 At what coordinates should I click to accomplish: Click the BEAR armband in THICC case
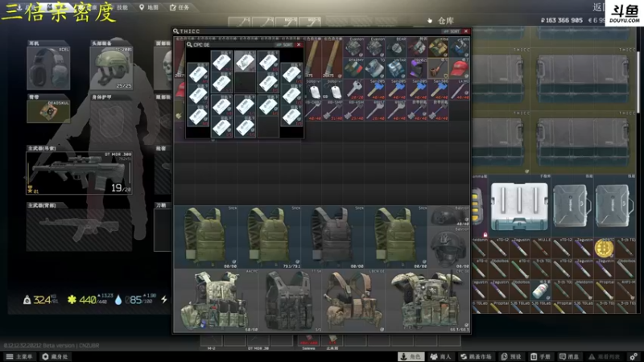[396, 47]
